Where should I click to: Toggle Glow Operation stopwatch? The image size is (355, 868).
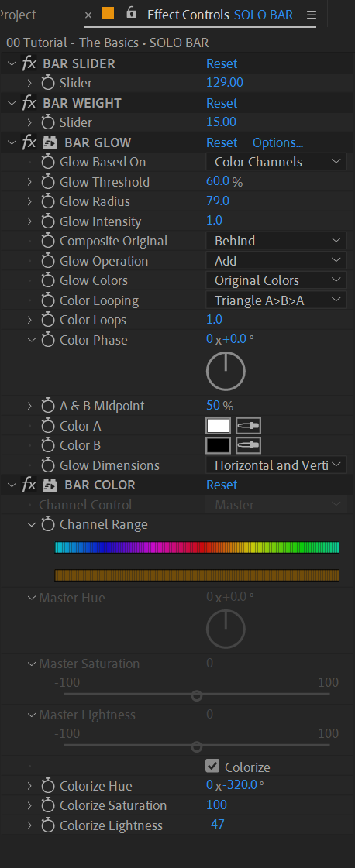(48, 261)
